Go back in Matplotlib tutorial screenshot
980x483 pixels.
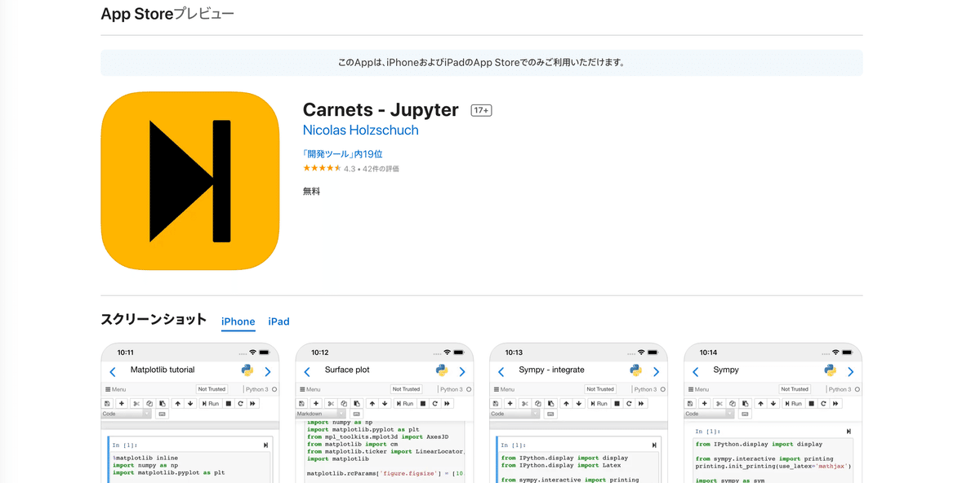[113, 372]
